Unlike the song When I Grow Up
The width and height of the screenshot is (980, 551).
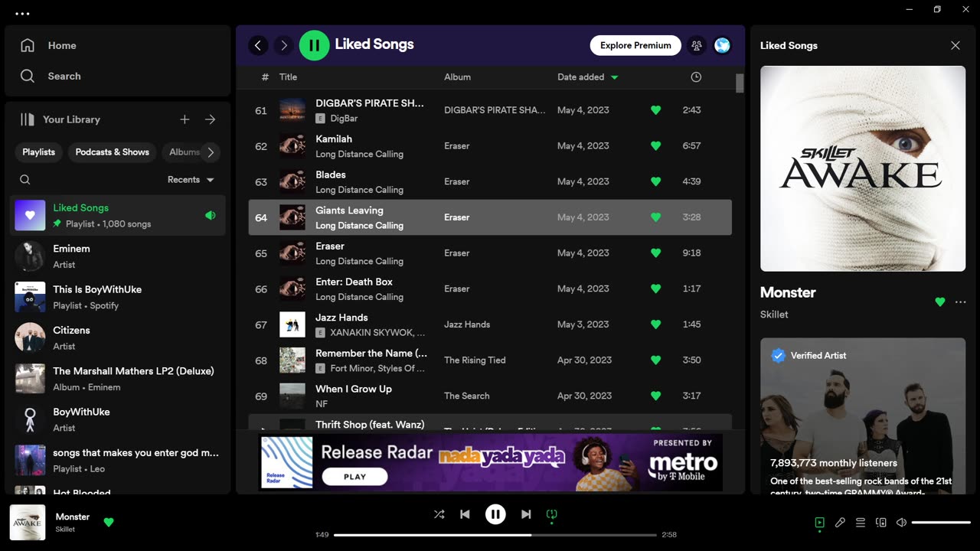[x=655, y=396]
